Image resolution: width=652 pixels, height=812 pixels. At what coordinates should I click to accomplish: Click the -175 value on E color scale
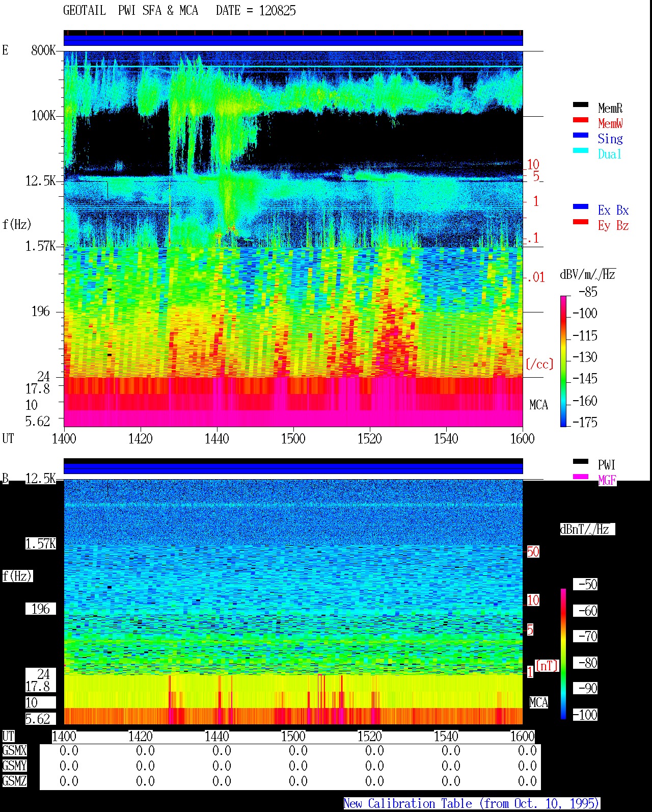click(584, 423)
